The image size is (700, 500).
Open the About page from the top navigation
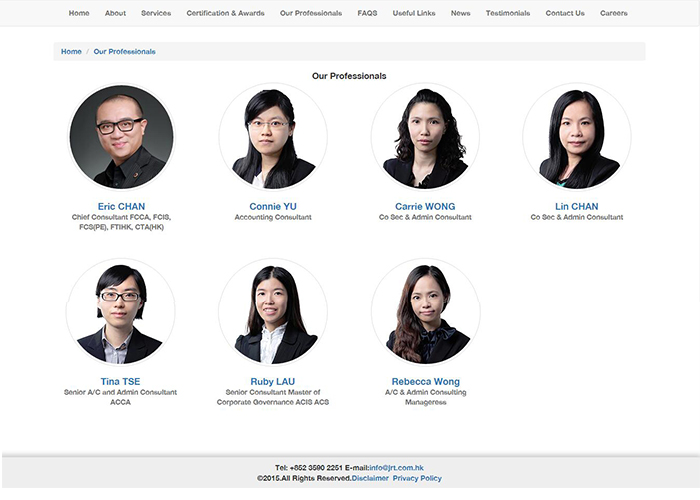pyautogui.click(x=115, y=13)
